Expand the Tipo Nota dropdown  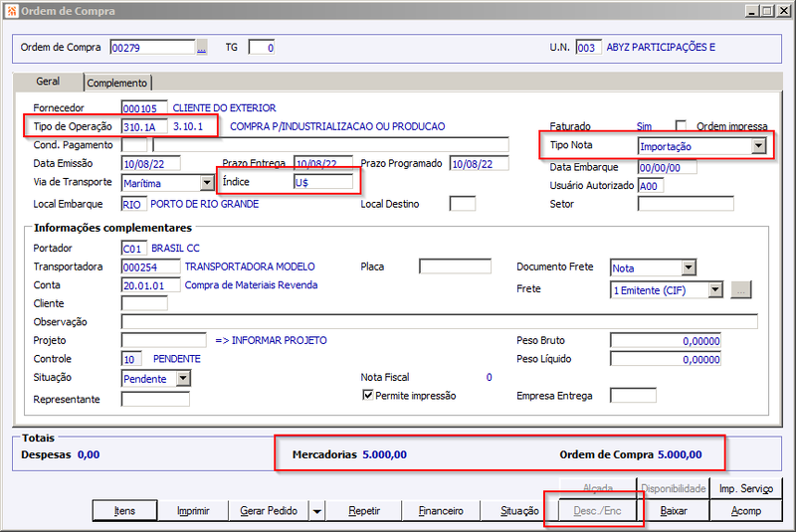click(758, 146)
